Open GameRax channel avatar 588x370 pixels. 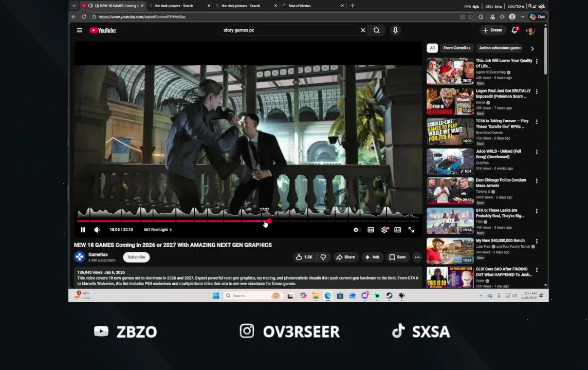coord(80,257)
